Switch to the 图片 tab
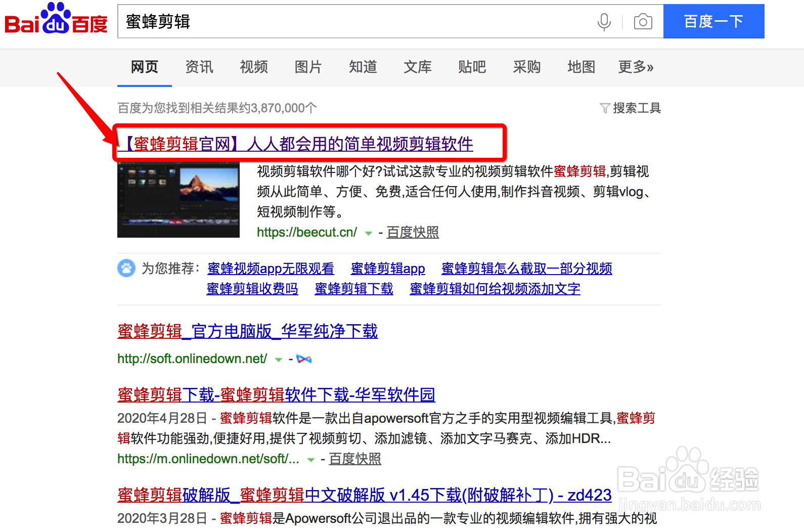The height and width of the screenshot is (532, 804). 308,67
